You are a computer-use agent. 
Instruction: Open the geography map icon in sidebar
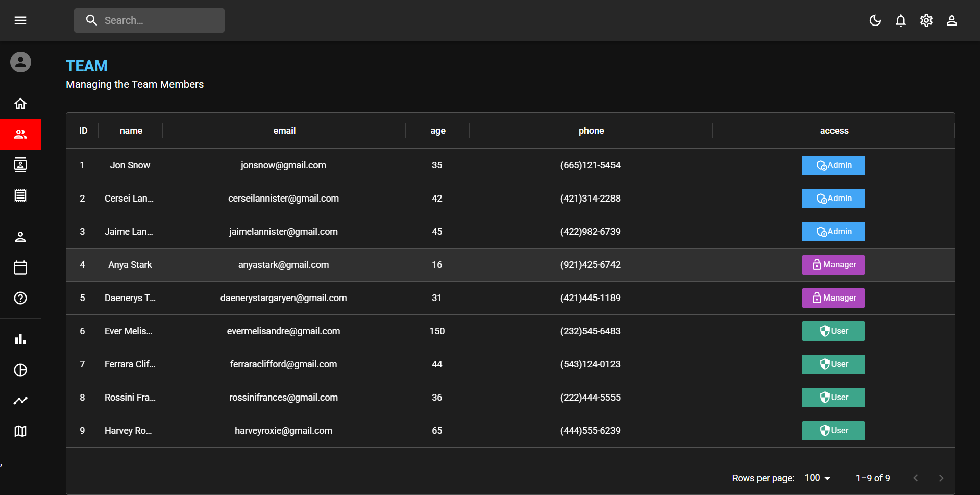pos(20,431)
